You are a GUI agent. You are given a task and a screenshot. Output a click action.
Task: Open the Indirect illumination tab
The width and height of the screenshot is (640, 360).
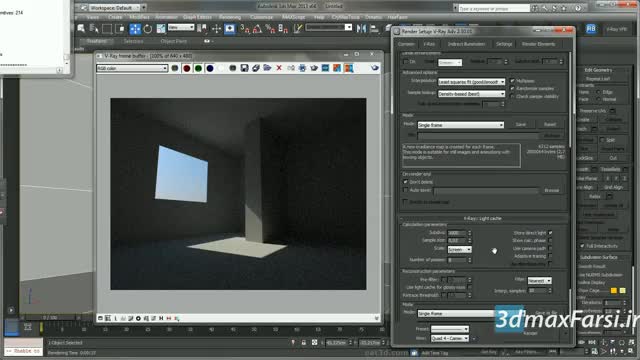click(466, 44)
